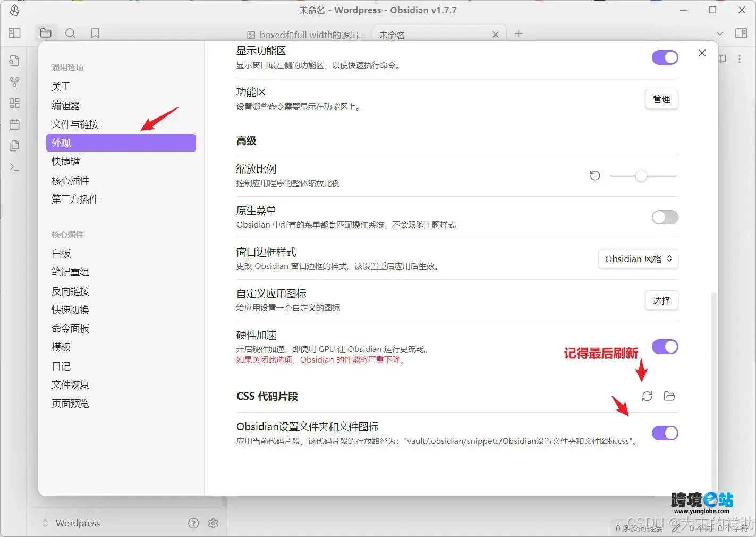756x537 pixels.
Task: Open the bookmarks icon
Action: pyautogui.click(x=95, y=33)
